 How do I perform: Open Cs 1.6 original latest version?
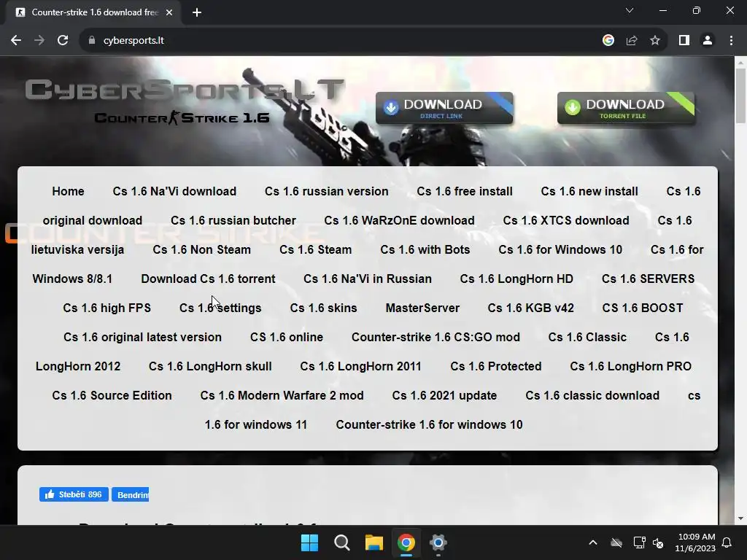pyautogui.click(x=142, y=337)
